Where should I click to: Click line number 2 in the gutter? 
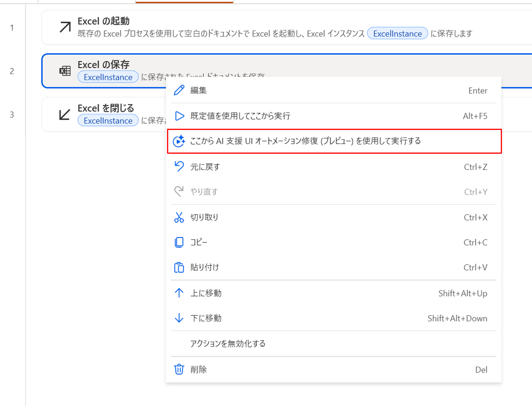tap(12, 71)
